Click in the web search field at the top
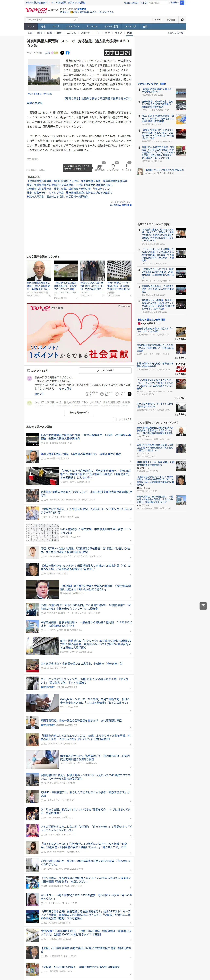 pos(158,3)
